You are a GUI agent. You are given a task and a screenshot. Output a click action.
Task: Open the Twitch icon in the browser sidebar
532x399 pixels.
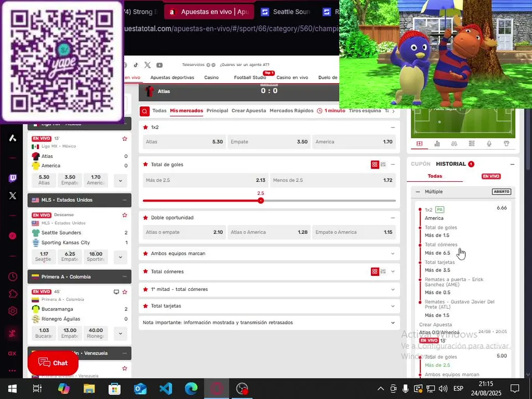point(13,178)
